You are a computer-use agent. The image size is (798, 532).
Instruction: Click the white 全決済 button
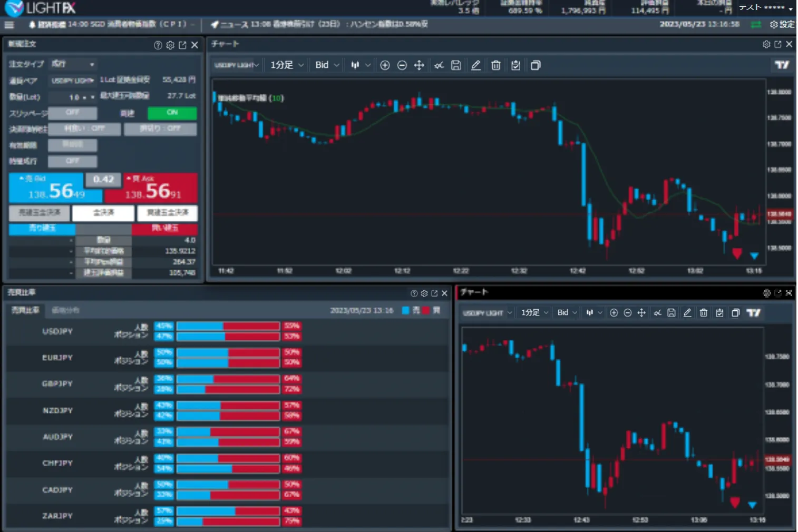point(103,213)
